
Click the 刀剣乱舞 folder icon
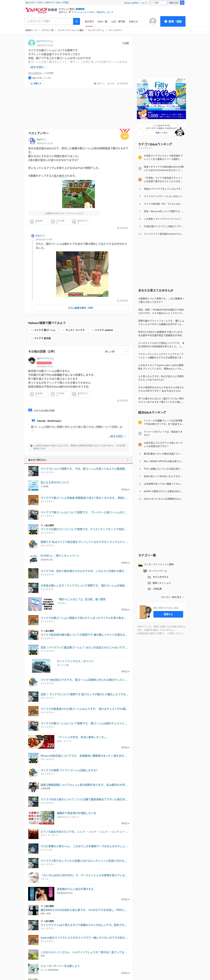(149, 589)
